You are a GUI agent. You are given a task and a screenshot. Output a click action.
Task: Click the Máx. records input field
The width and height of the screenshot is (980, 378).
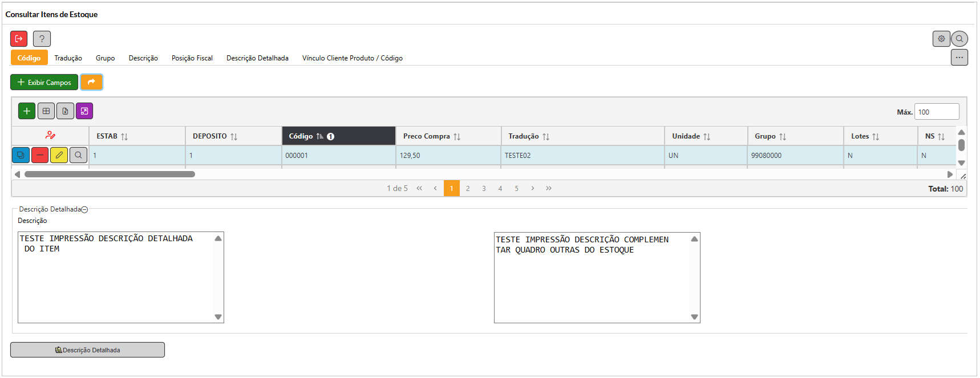936,112
